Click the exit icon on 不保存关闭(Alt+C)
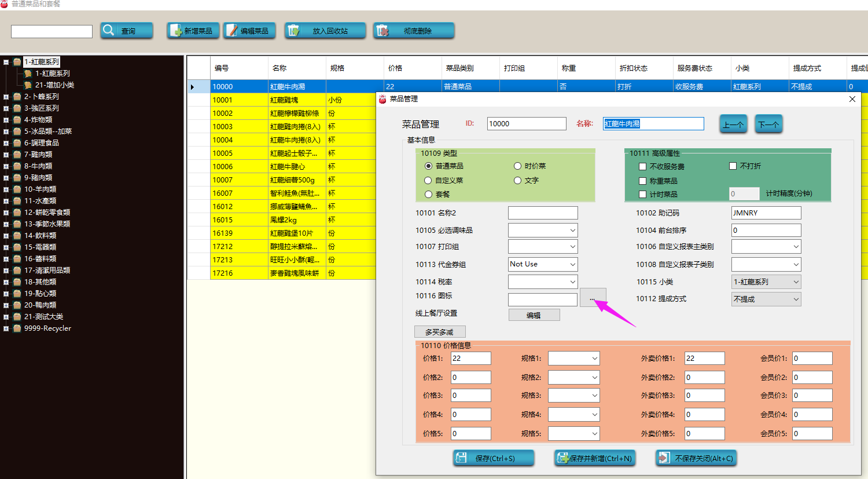Image resolution: width=868 pixels, height=479 pixels. [664, 458]
